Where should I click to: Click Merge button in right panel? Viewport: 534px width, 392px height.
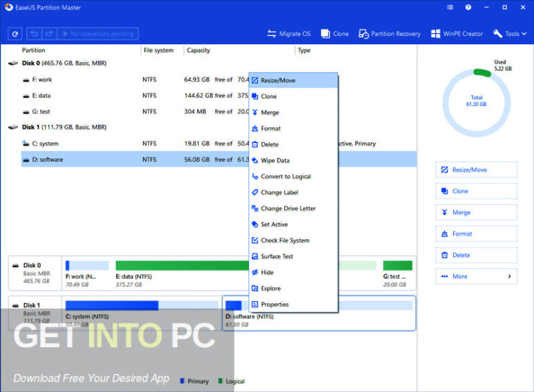click(476, 212)
